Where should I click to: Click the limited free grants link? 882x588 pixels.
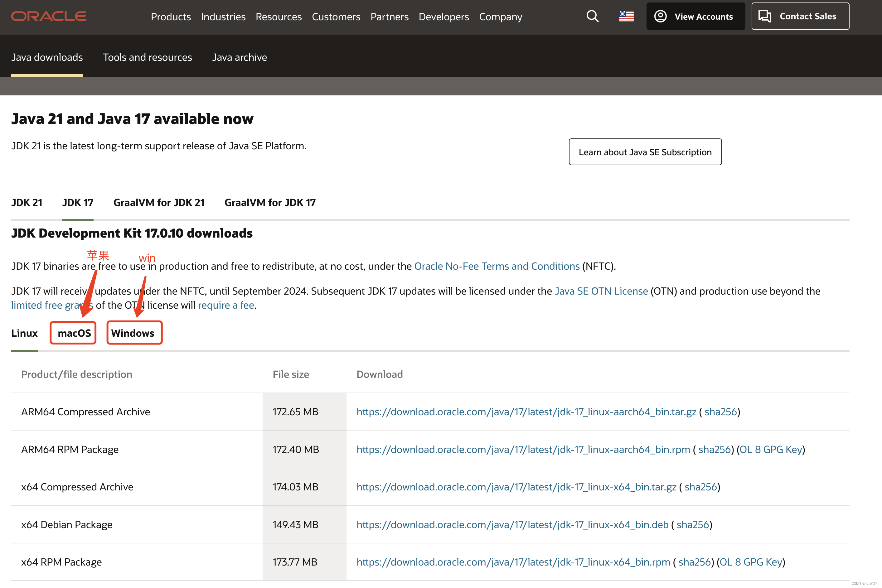point(52,305)
